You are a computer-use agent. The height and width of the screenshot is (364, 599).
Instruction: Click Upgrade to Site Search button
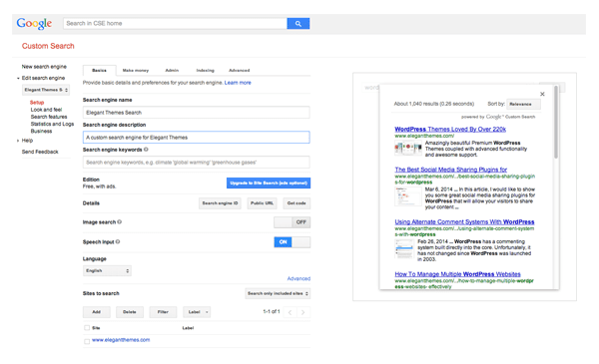[x=269, y=183]
